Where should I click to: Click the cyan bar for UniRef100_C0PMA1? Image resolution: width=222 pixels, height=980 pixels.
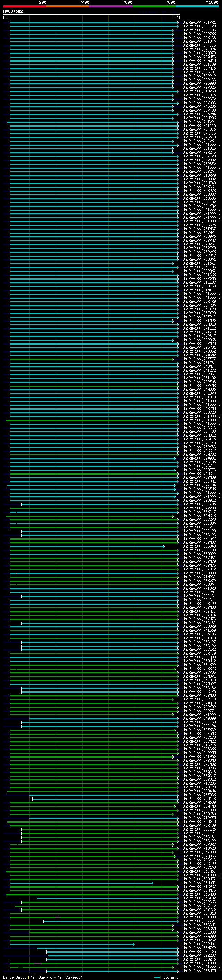tap(72, 945)
